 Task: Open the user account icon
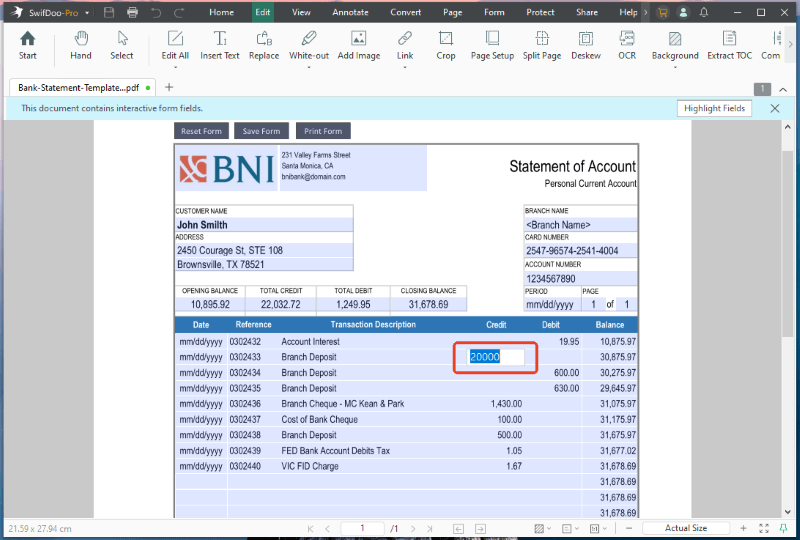(683, 12)
